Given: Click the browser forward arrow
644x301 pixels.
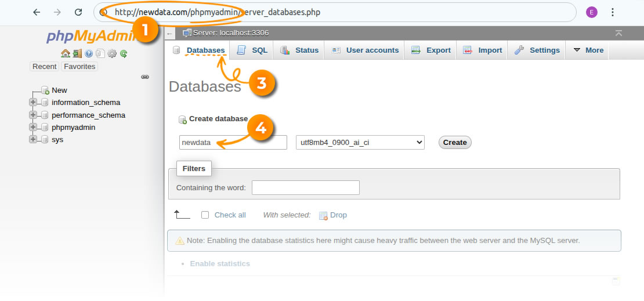Looking at the screenshot, I should [57, 12].
